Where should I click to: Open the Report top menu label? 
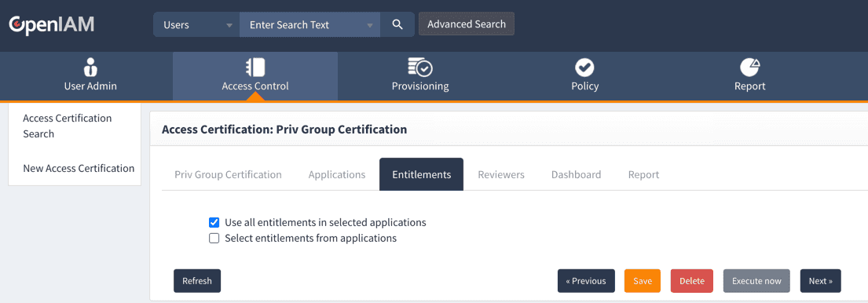click(750, 86)
